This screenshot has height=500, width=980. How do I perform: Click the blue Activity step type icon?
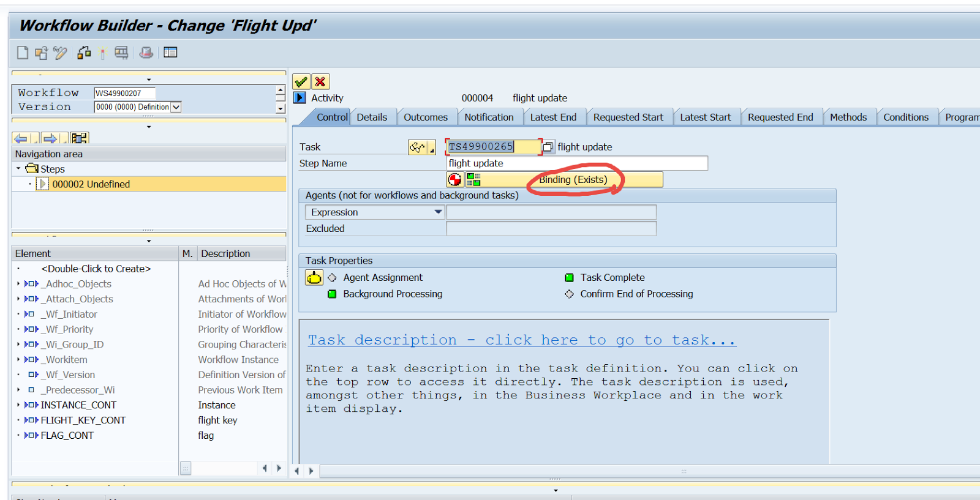pyautogui.click(x=300, y=98)
